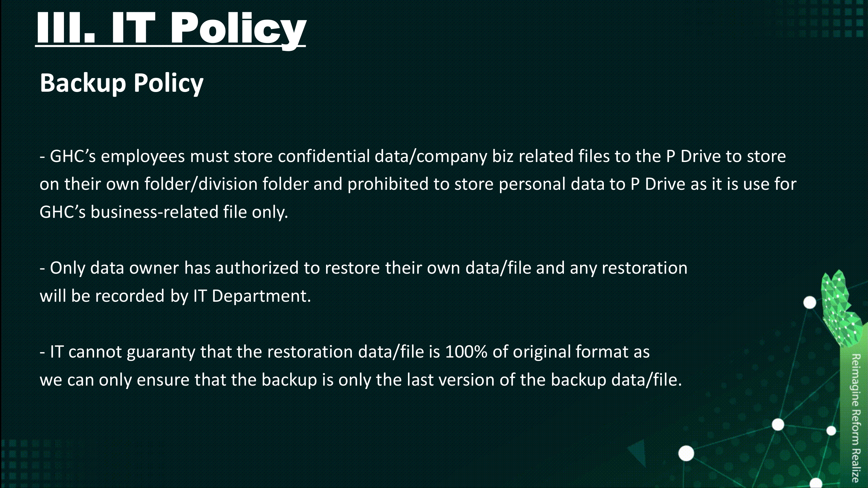Click the line starting "we can only ensure"

(361, 380)
